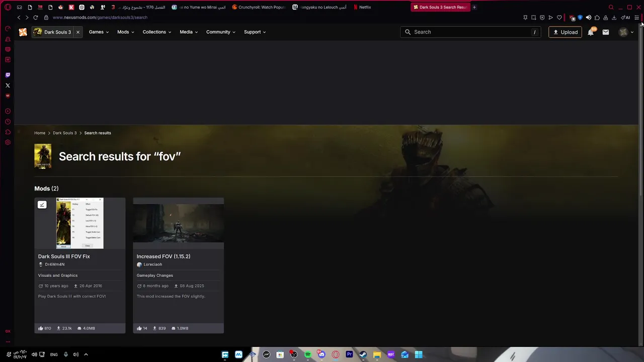Viewport: 644px width, 362px height.
Task: Open the browser downloads icon
Action: (614, 18)
